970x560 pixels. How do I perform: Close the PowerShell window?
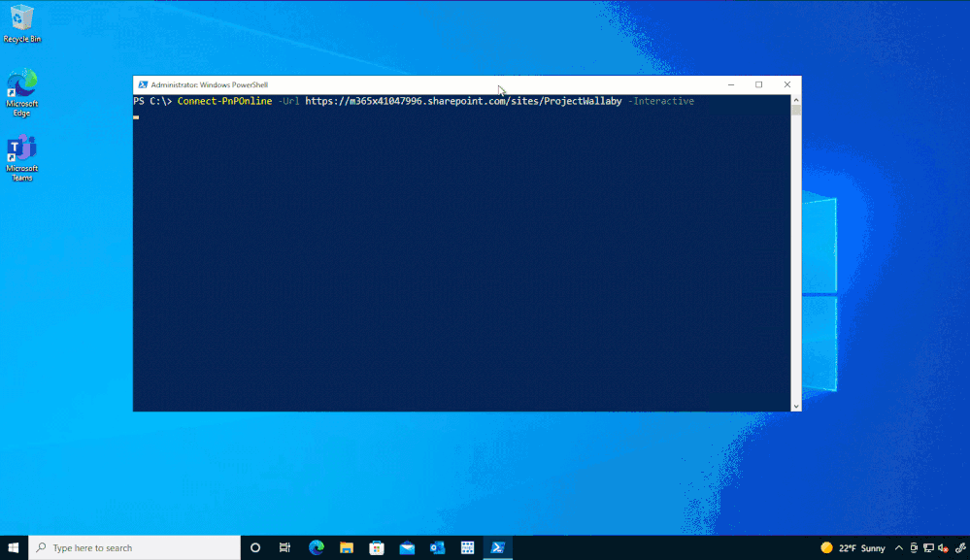tap(786, 84)
